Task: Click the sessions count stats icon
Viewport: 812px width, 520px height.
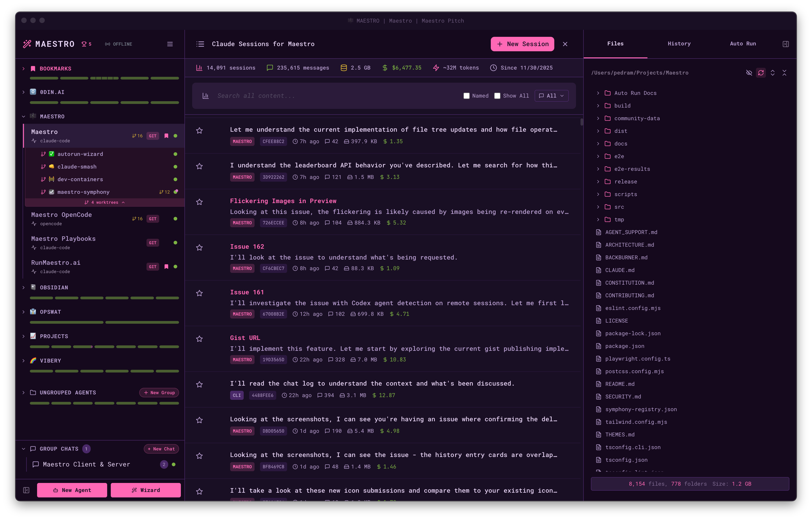Action: (199, 68)
